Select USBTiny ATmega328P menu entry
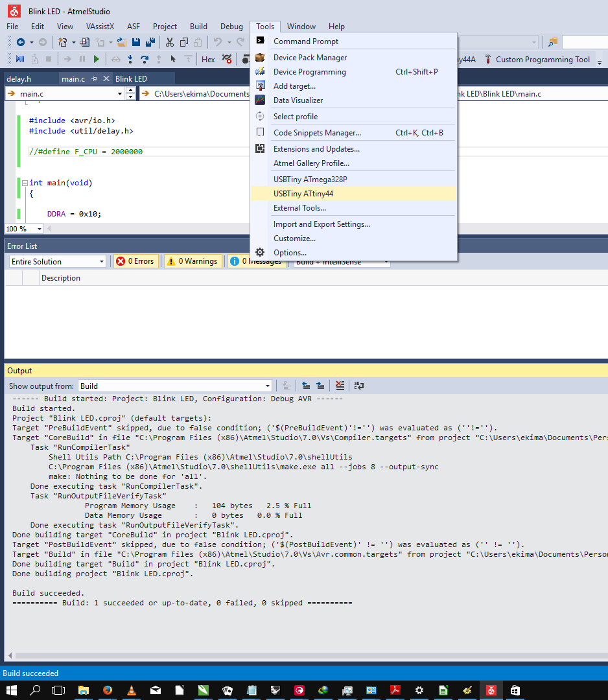This screenshot has height=700, width=608. 353,180
